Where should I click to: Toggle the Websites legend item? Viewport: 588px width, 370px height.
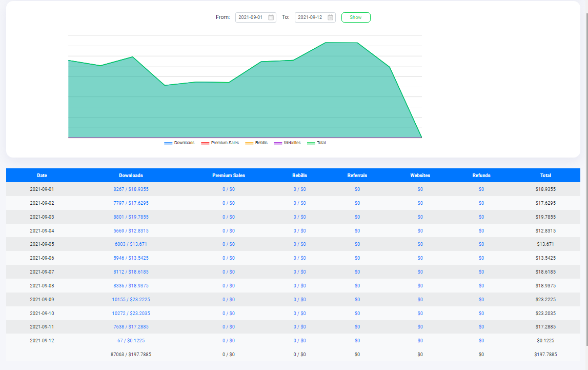pyautogui.click(x=287, y=143)
